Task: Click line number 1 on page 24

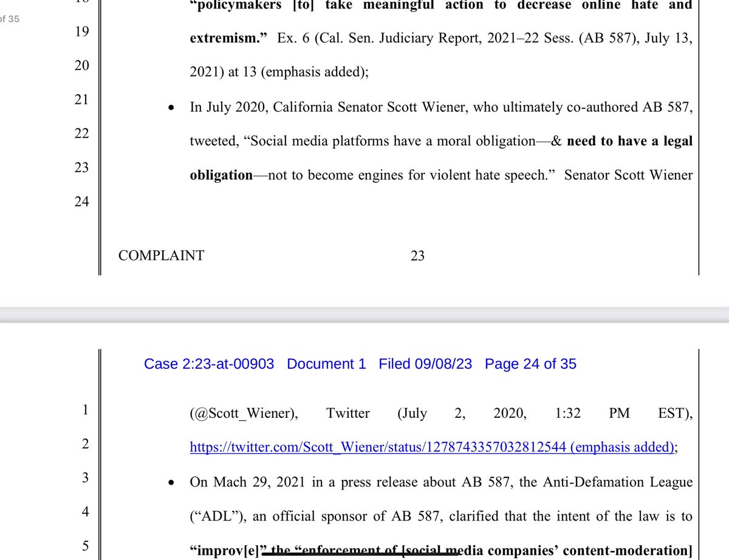Action: pos(85,410)
